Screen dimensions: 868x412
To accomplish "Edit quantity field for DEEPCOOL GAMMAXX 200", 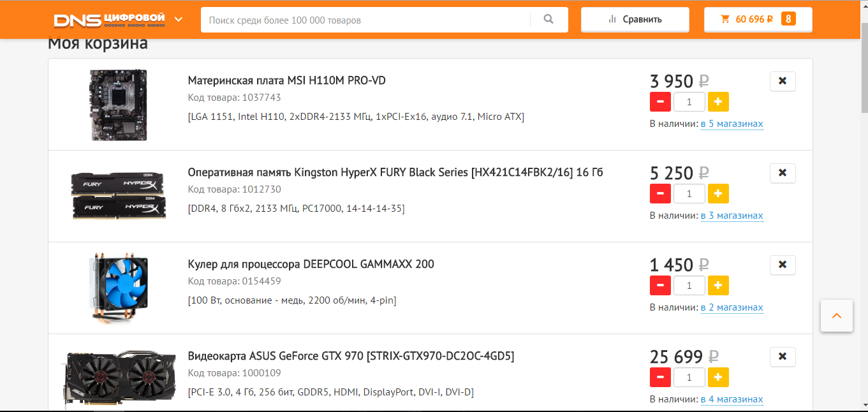I will (689, 286).
